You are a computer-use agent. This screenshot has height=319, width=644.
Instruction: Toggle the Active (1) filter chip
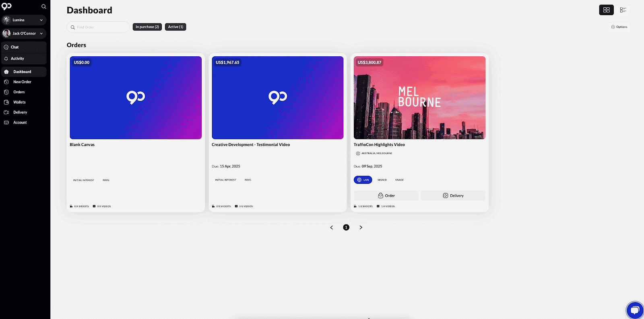(x=175, y=27)
